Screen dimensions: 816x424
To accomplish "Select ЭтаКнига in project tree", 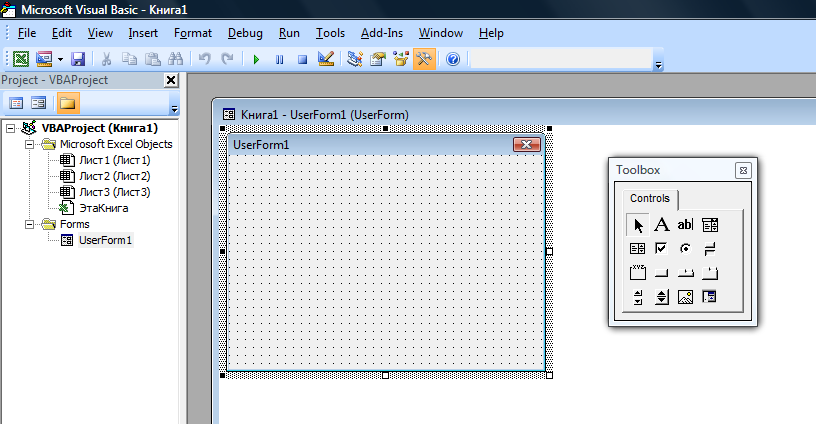I will point(104,208).
